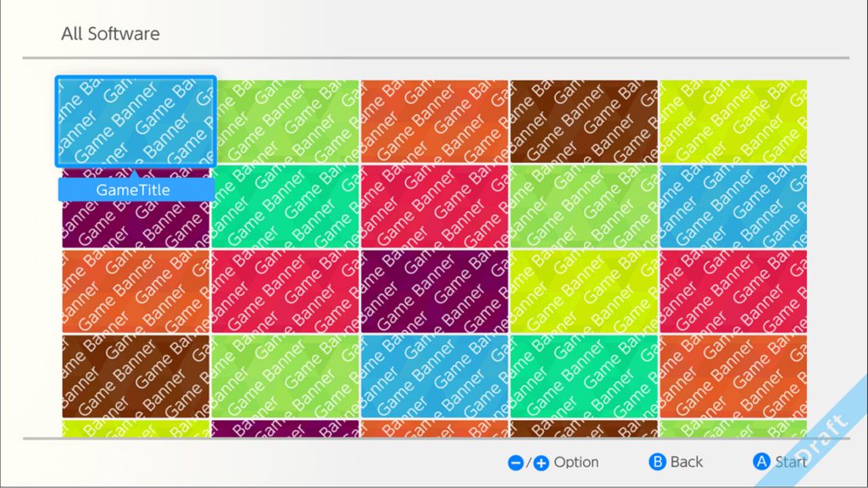Image resolution: width=868 pixels, height=488 pixels.
Task: Pick the yellow-green banner in top row
Action: coord(732,121)
